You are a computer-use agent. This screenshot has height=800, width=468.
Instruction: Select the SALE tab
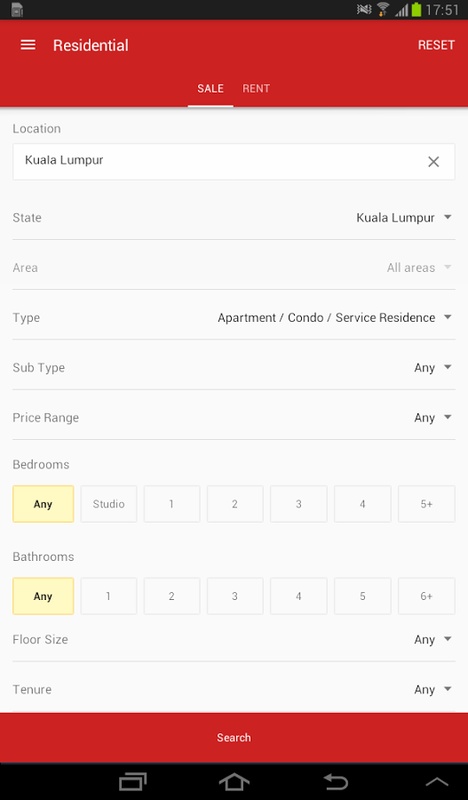pyautogui.click(x=210, y=88)
